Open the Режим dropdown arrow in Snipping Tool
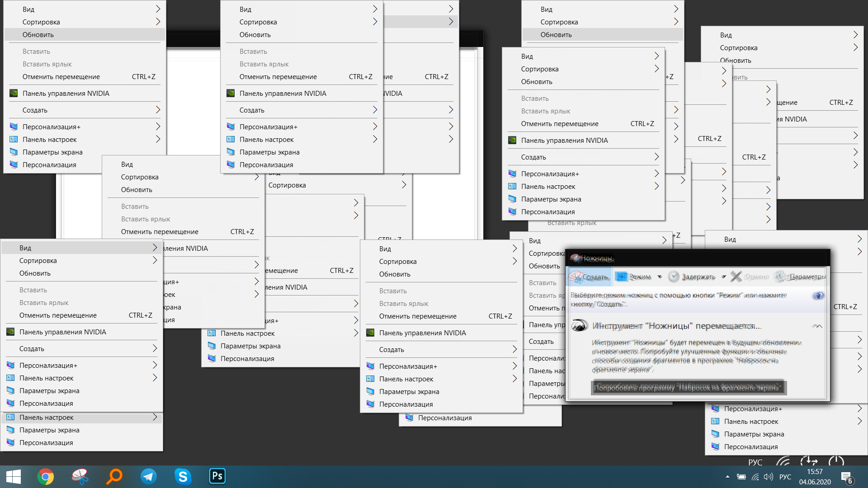Image resolution: width=868 pixels, height=488 pixels. point(660,277)
